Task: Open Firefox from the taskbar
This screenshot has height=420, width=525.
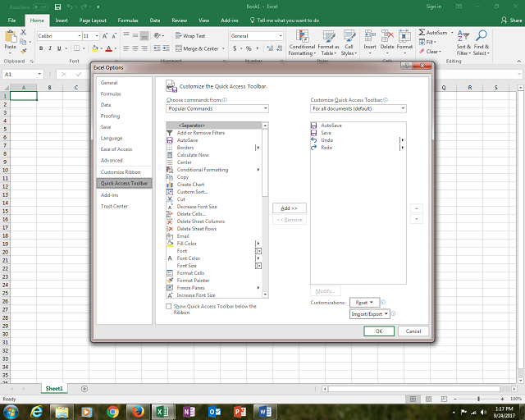Action: pyautogui.click(x=137, y=411)
